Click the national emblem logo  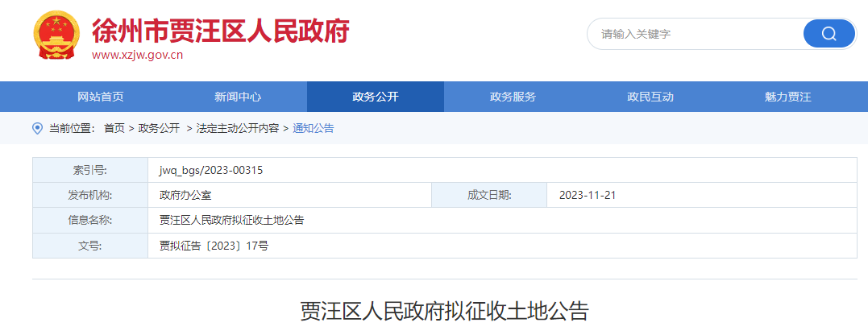[x=56, y=35]
